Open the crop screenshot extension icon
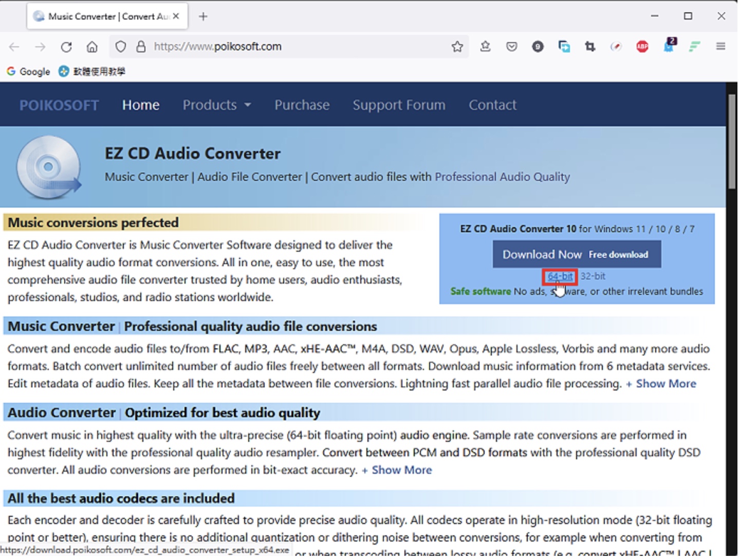 pos(590,47)
